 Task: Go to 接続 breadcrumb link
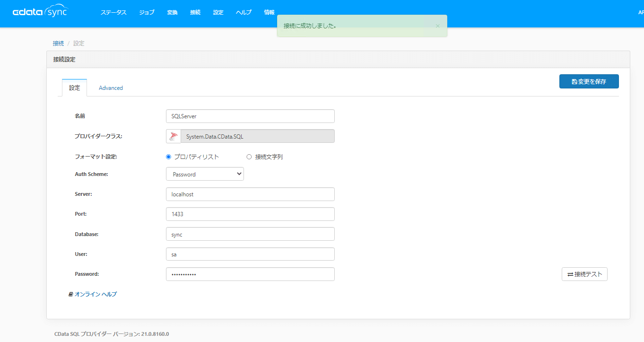(x=58, y=44)
